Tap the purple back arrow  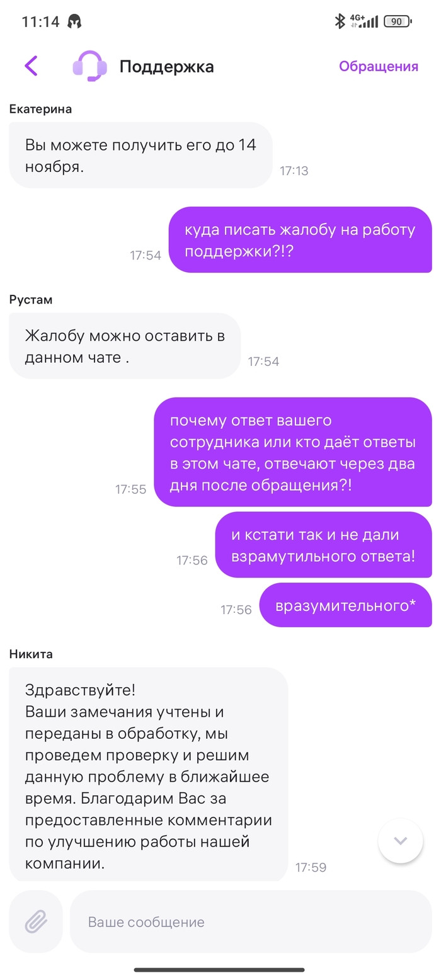click(x=31, y=66)
